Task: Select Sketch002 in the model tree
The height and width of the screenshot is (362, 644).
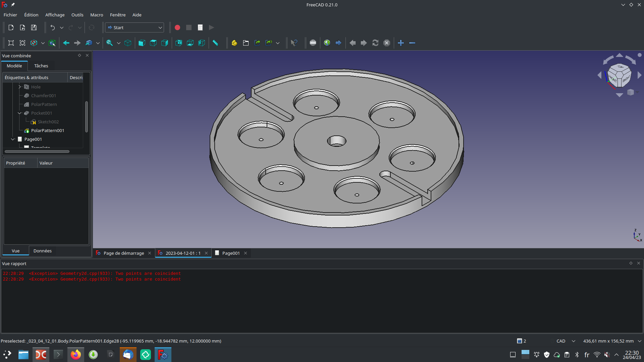Action: (x=48, y=122)
